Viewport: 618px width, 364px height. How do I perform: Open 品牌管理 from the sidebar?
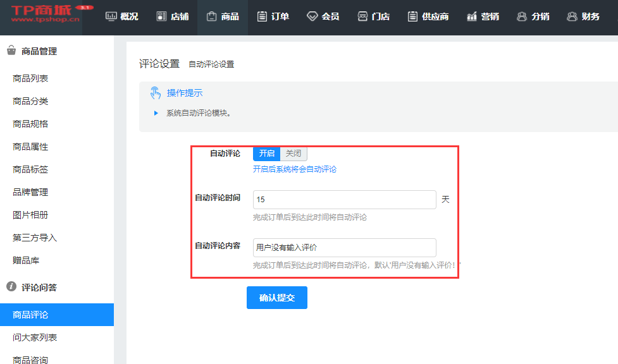click(x=30, y=192)
